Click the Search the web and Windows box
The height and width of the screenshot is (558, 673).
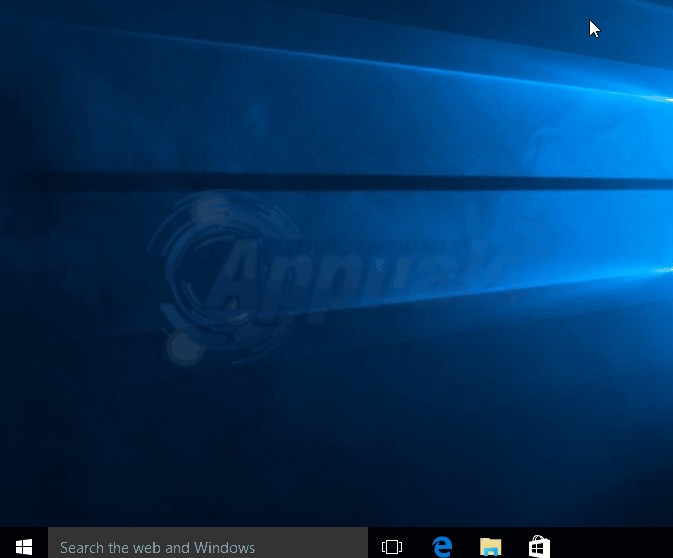point(208,543)
